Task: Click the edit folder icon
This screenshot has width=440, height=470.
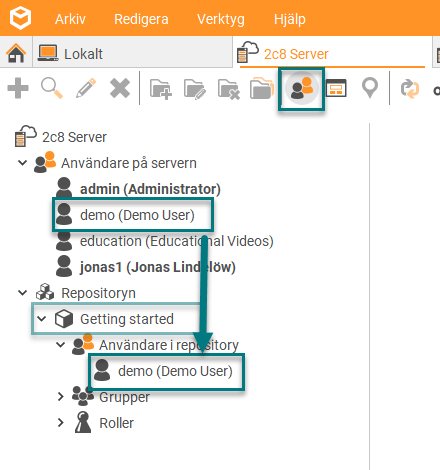Action: (195, 89)
